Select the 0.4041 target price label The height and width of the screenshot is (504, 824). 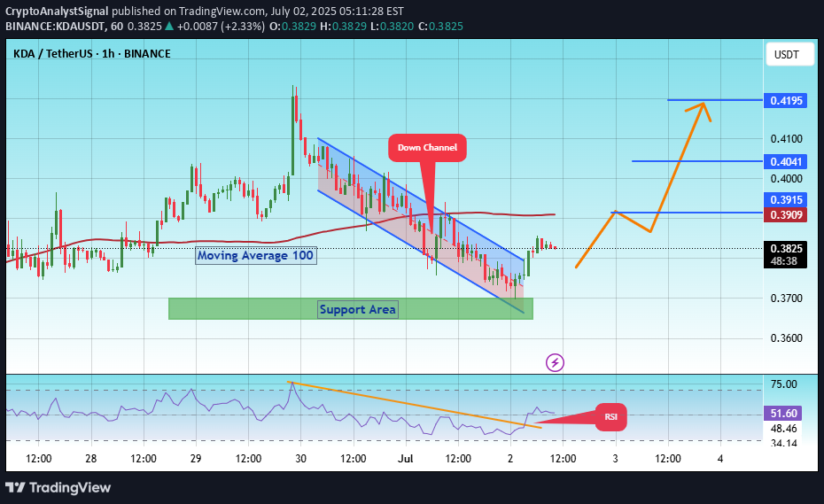click(786, 162)
